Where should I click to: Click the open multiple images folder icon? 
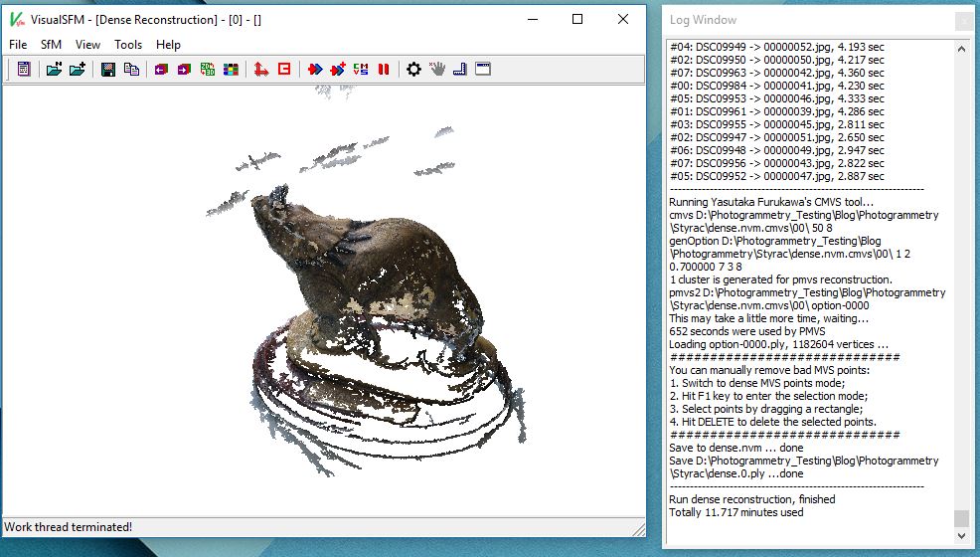(55, 70)
